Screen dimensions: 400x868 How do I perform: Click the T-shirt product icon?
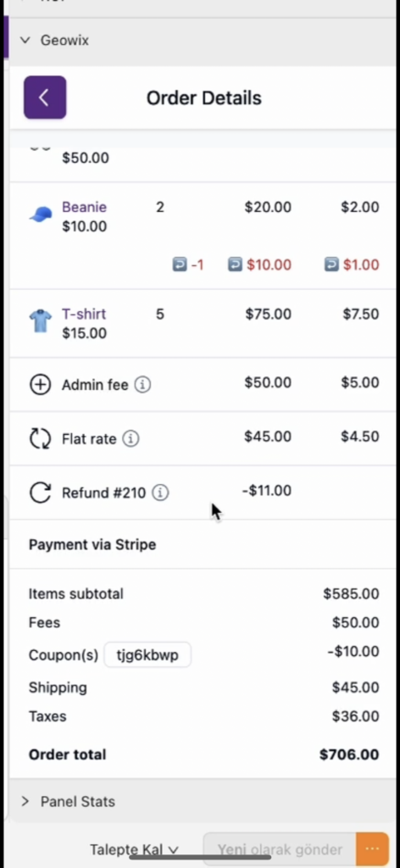coord(41,320)
